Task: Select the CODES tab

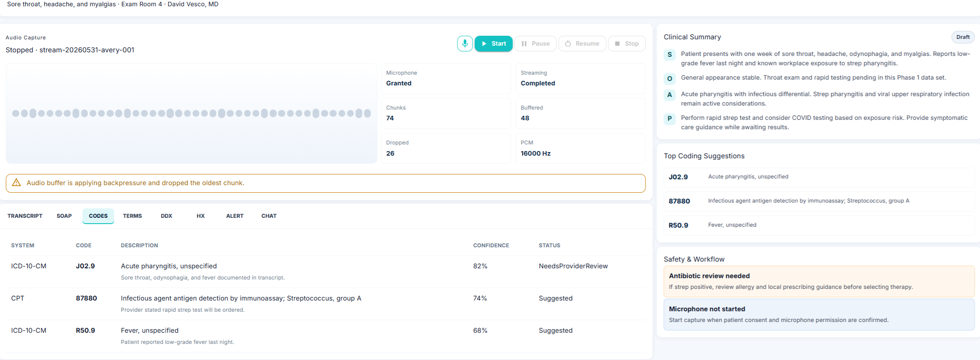Action: pos(98,216)
